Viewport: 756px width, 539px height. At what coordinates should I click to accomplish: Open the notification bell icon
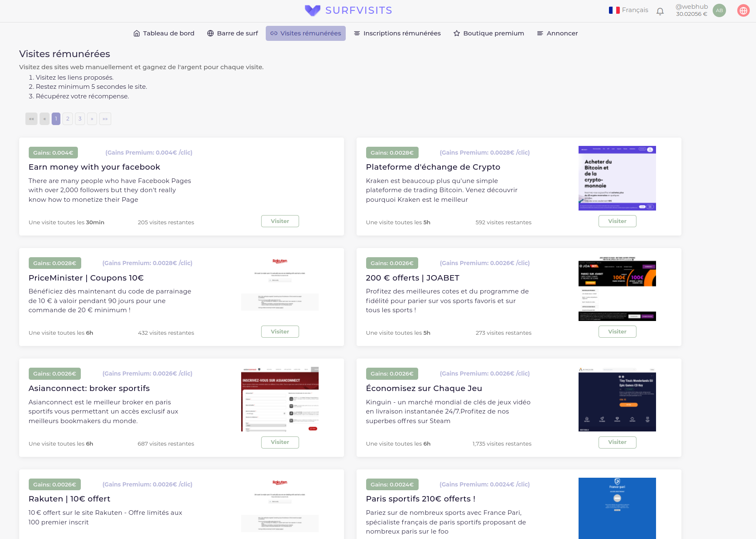click(x=660, y=11)
